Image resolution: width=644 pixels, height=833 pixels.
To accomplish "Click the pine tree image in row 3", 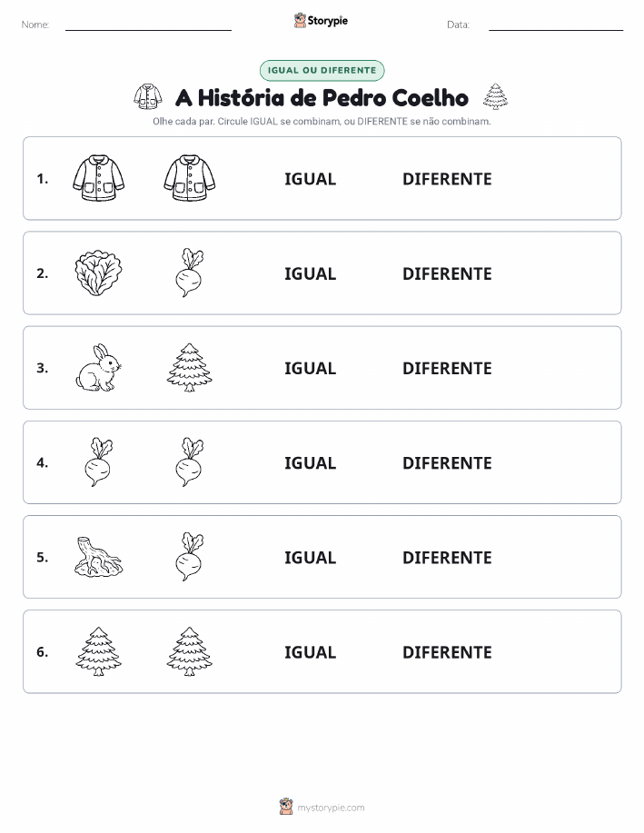I will 190,368.
